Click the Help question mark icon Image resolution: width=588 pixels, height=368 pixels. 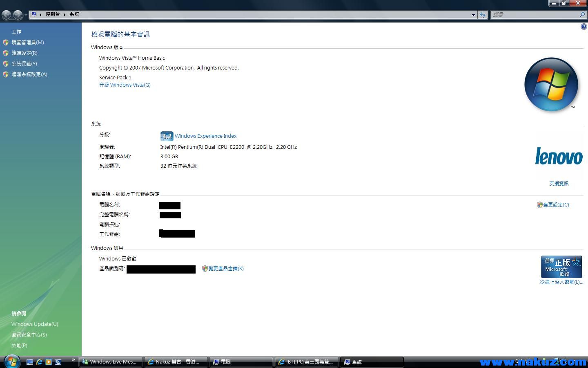(x=584, y=27)
